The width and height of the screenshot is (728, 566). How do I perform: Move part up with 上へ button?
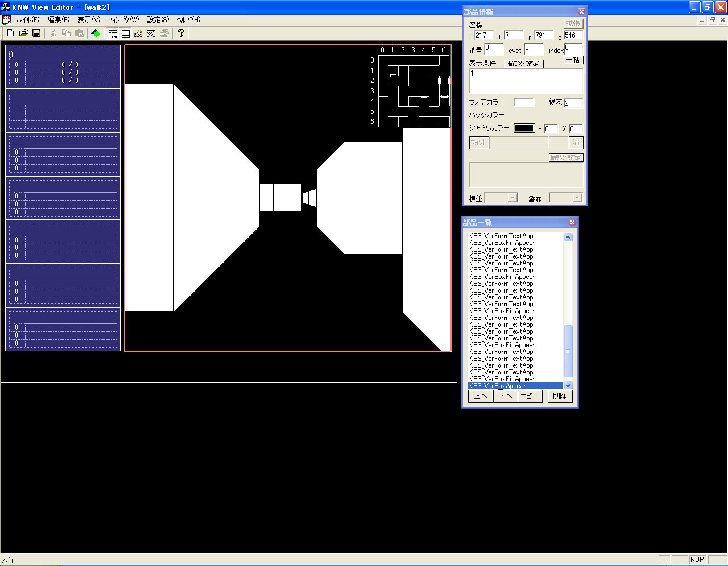[x=480, y=396]
